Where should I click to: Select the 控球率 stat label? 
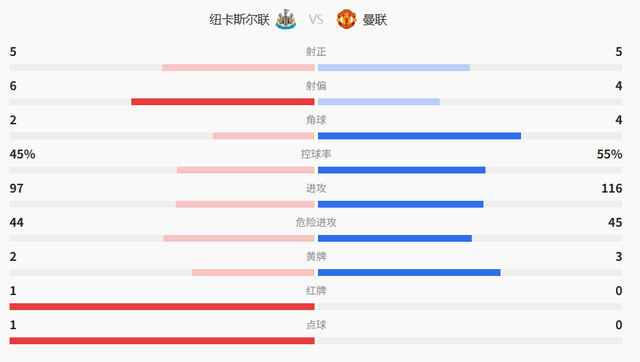click(x=316, y=154)
